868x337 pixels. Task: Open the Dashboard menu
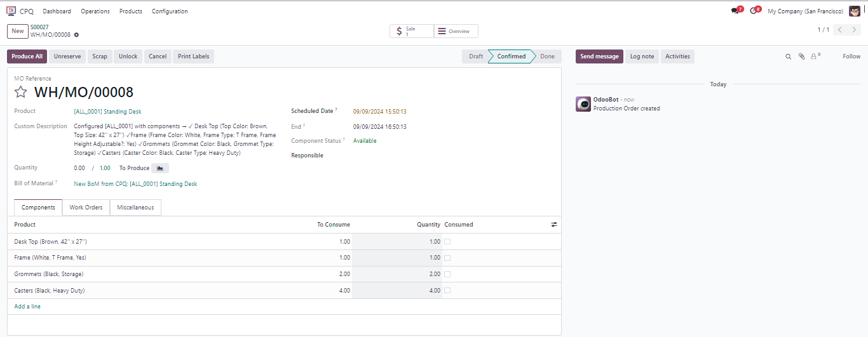coord(57,11)
